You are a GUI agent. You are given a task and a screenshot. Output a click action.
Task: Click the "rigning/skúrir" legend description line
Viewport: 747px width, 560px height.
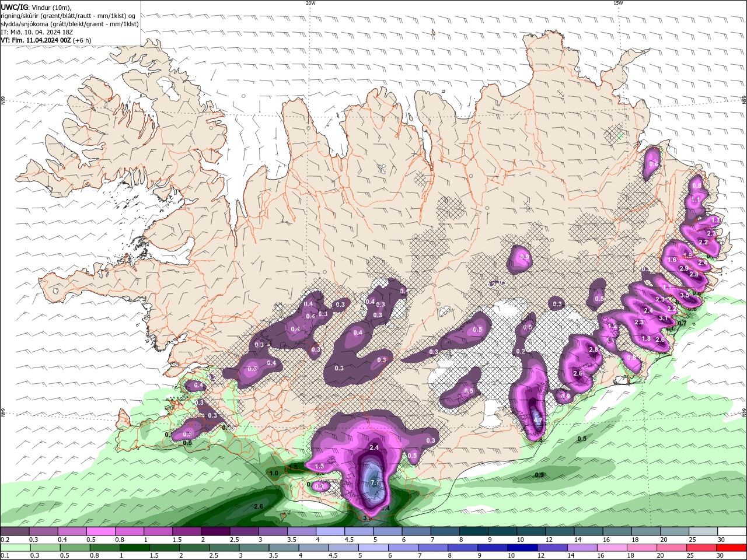click(68, 16)
